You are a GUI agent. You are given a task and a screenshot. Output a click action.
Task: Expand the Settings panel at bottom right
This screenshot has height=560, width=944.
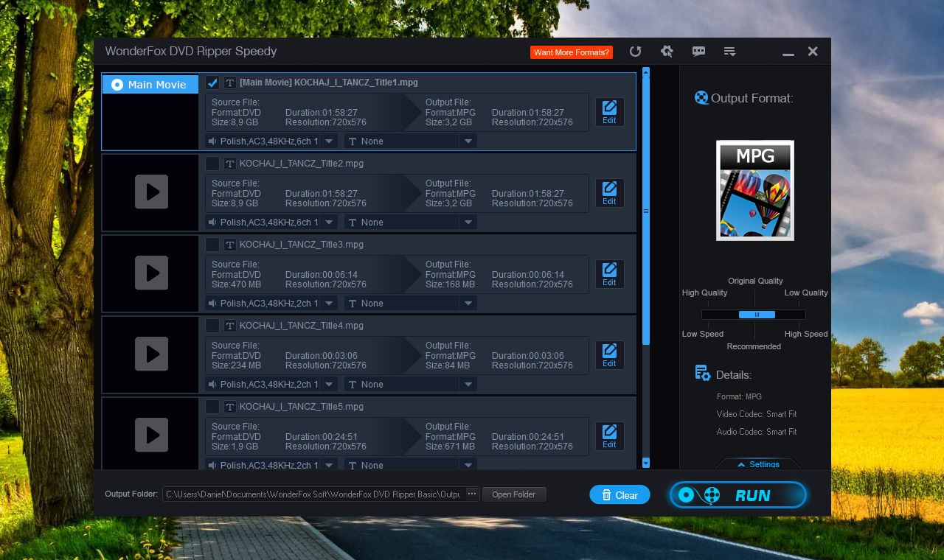coord(758,464)
